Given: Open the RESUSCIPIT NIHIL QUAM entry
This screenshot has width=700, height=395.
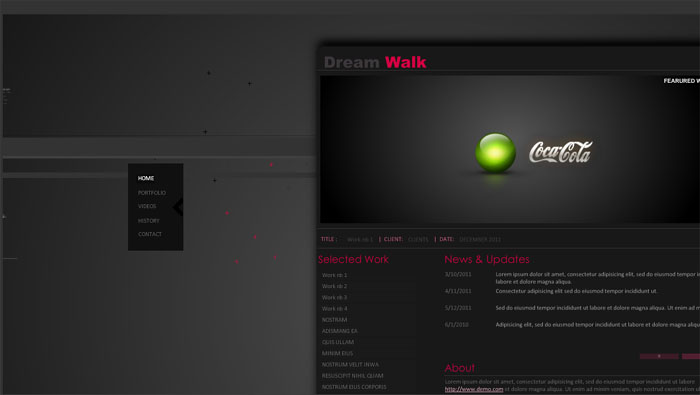Looking at the screenshot, I should click(353, 375).
